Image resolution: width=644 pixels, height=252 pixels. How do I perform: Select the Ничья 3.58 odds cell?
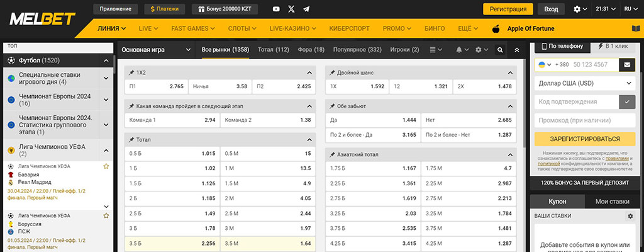[220, 86]
